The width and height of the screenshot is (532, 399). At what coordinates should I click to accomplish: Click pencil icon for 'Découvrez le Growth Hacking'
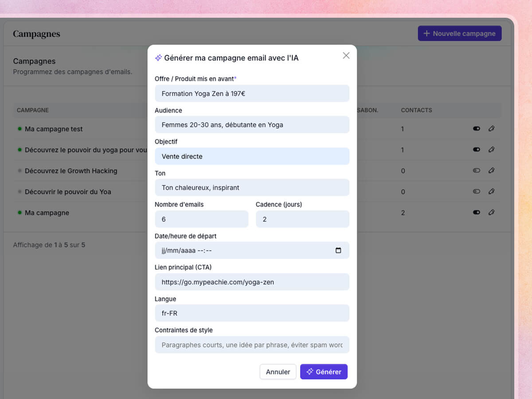[491, 170]
